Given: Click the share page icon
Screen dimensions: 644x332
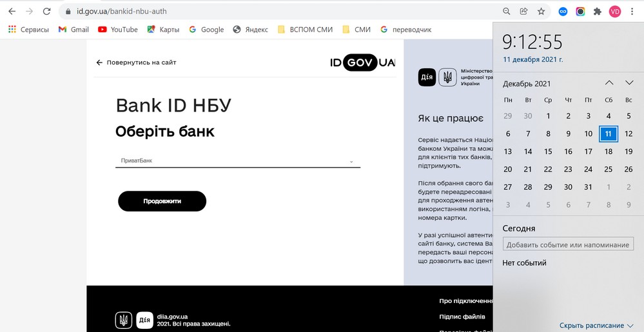Looking at the screenshot, I should (523, 12).
